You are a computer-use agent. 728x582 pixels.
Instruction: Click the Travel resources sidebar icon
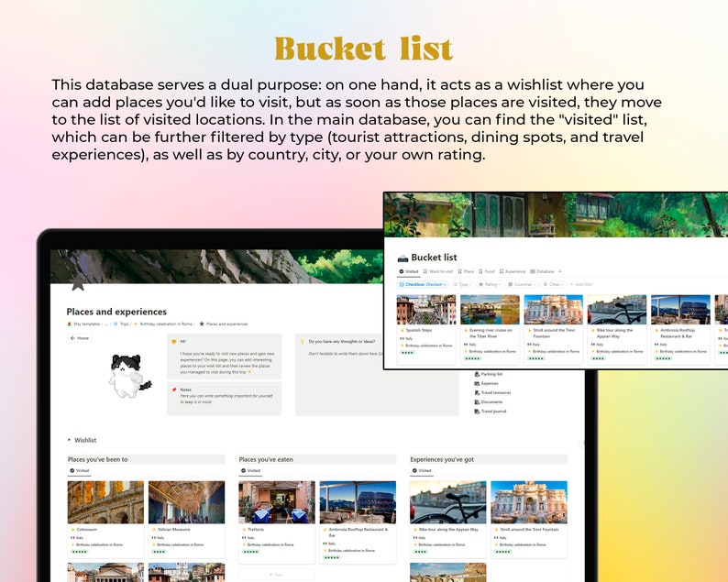click(x=477, y=392)
